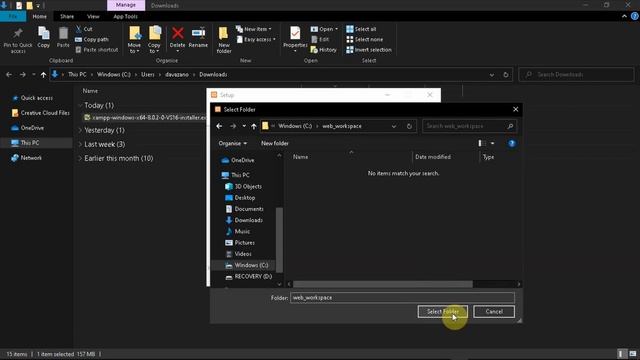The width and height of the screenshot is (640, 360).
Task: Select Desktop in dialog tree
Action: [244, 198]
